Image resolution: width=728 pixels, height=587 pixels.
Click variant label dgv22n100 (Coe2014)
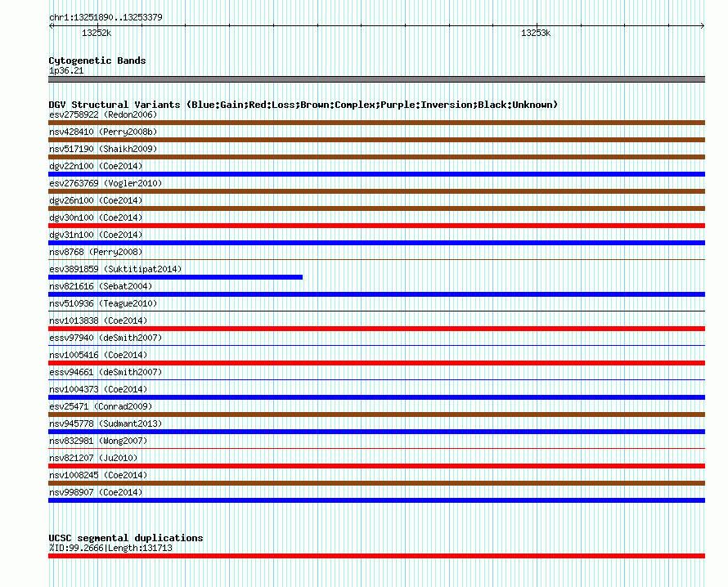coord(96,166)
